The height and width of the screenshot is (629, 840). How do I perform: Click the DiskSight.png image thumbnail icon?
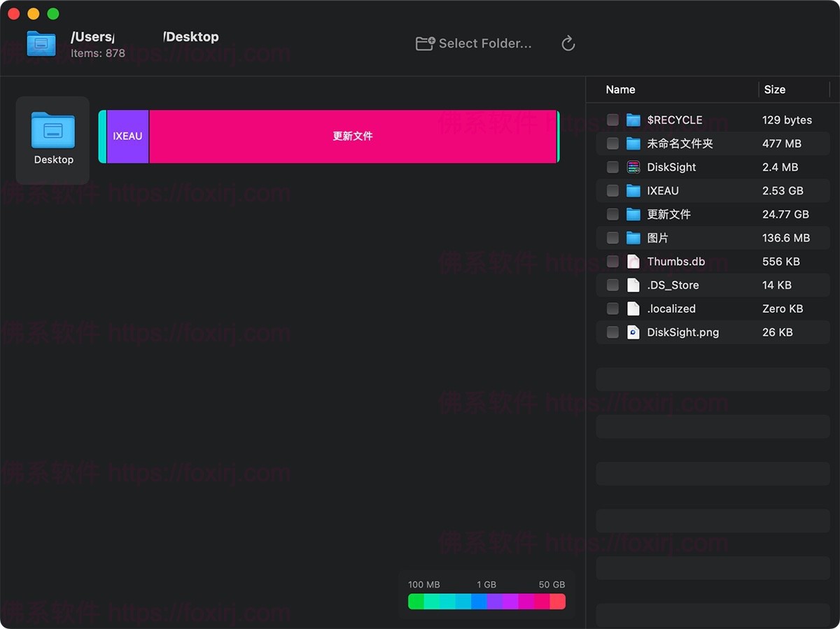pyautogui.click(x=633, y=332)
